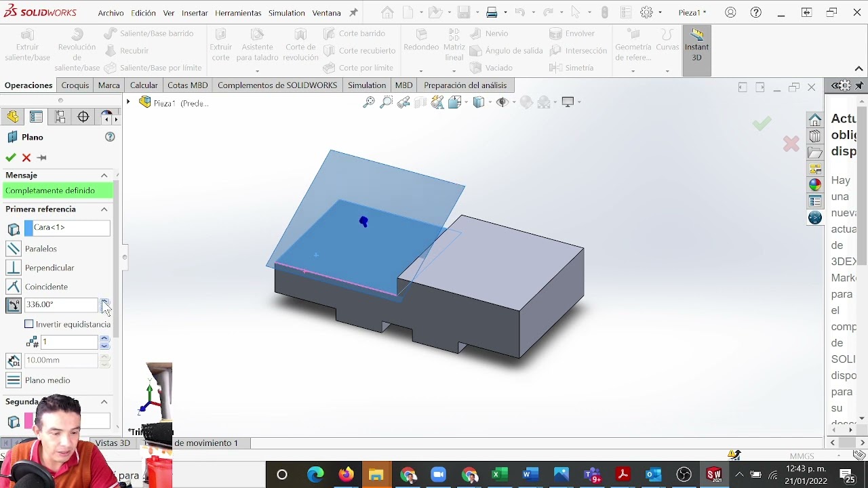Screen dimensions: 868x488
Task: Toggle the Perpendicular constraint button
Action: [14, 268]
